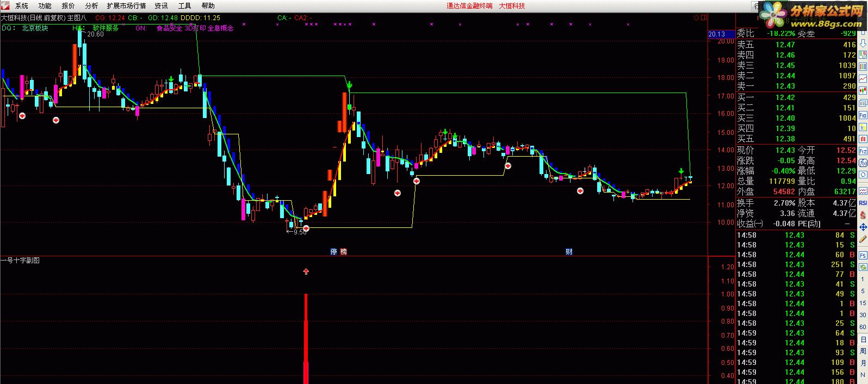The height and width of the screenshot is (384, 868).
Task: Select the 周 weekly period
Action: (863, 351)
